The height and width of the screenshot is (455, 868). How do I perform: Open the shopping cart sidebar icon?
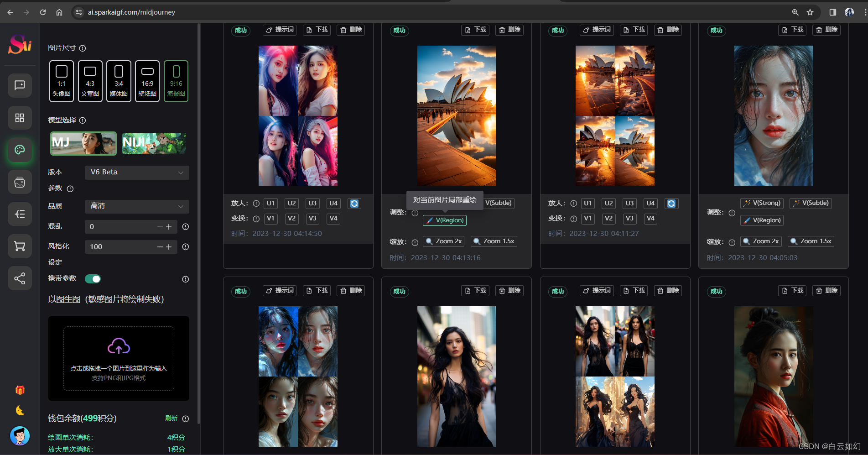(20, 246)
